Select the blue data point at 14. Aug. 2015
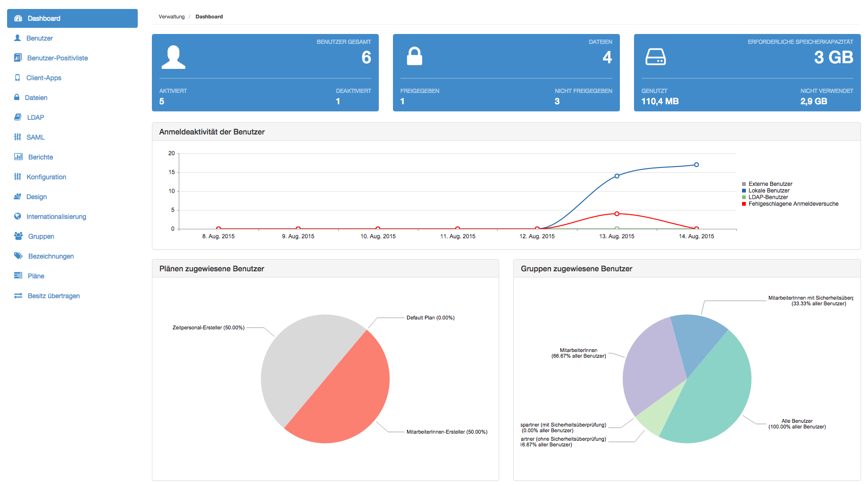The width and height of the screenshot is (868, 486). [x=696, y=165]
